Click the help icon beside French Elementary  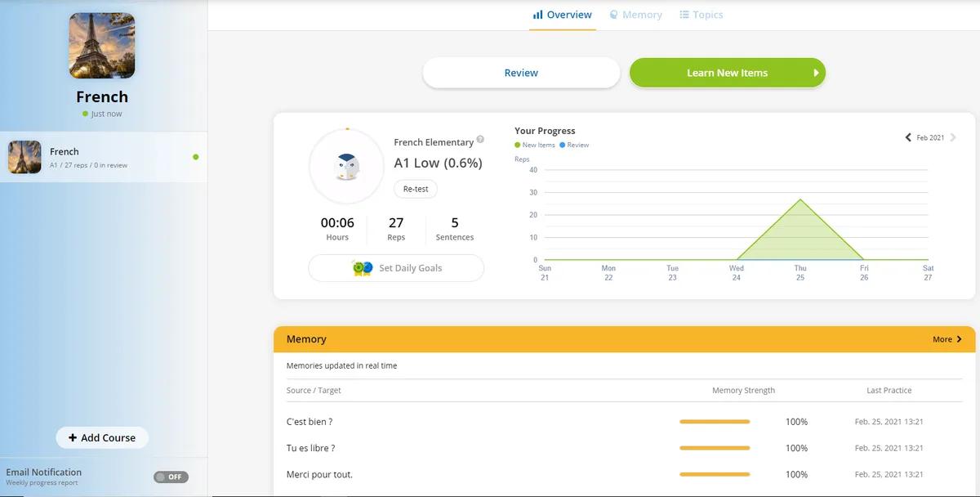coord(480,139)
